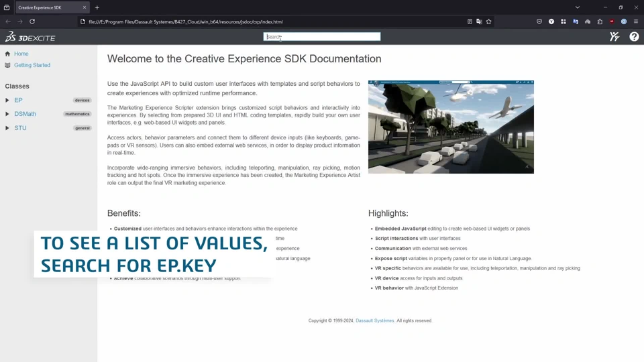Open the list all tabs chevron
Image resolution: width=644 pixels, height=362 pixels.
(x=578, y=7)
